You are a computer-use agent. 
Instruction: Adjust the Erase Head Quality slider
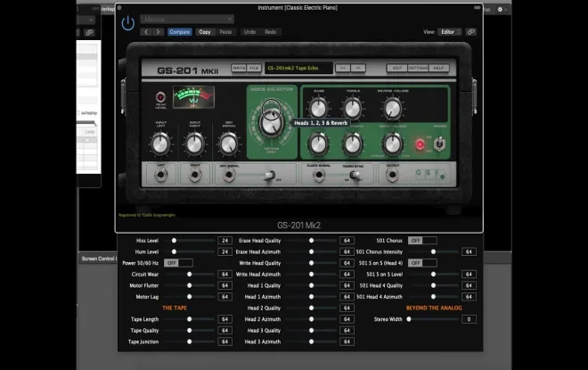coord(311,241)
